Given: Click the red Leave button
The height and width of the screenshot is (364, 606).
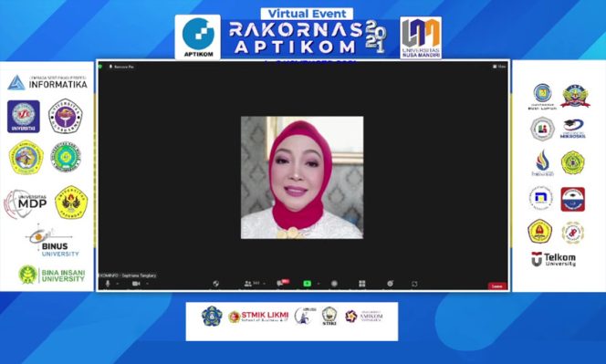Looking at the screenshot, I should [x=497, y=286].
